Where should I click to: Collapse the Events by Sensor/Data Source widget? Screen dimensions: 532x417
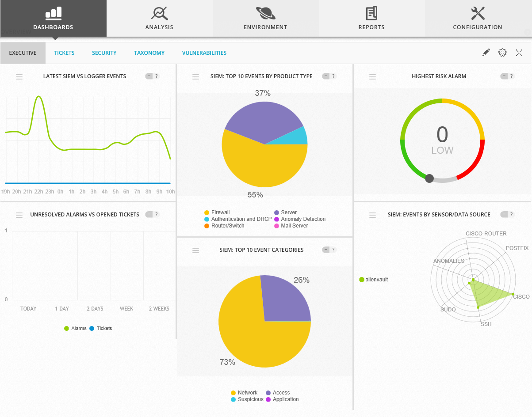[x=503, y=215]
